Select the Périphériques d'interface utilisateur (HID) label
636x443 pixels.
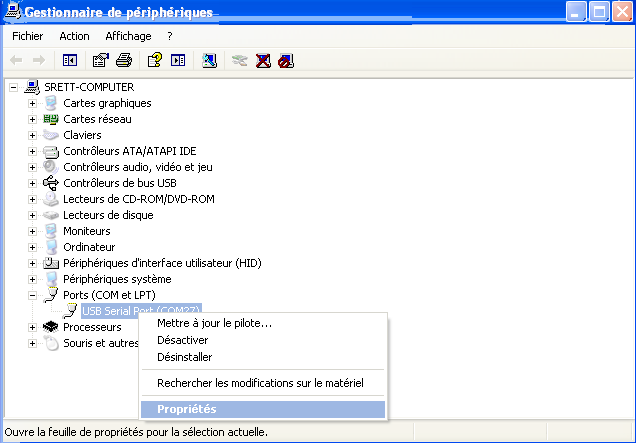coord(162,263)
